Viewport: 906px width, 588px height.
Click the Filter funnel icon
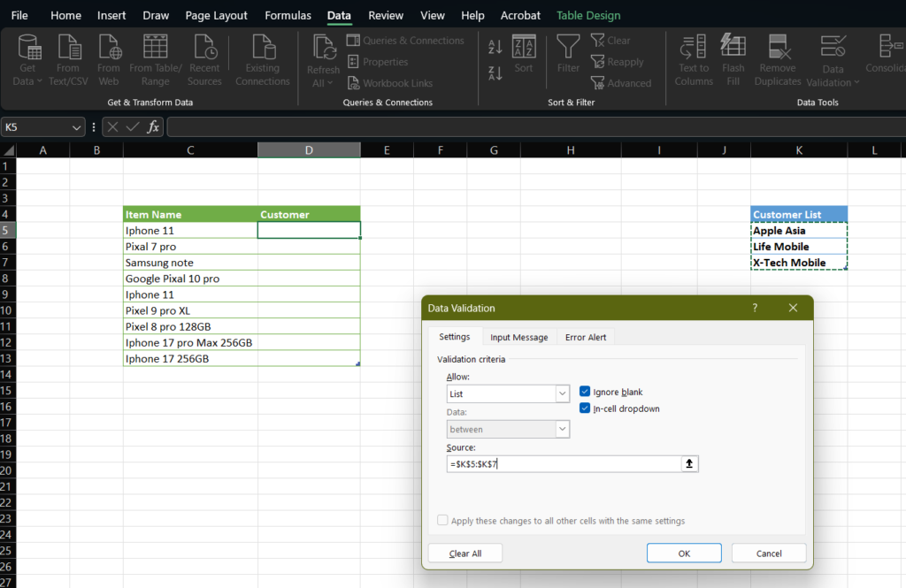(568, 47)
